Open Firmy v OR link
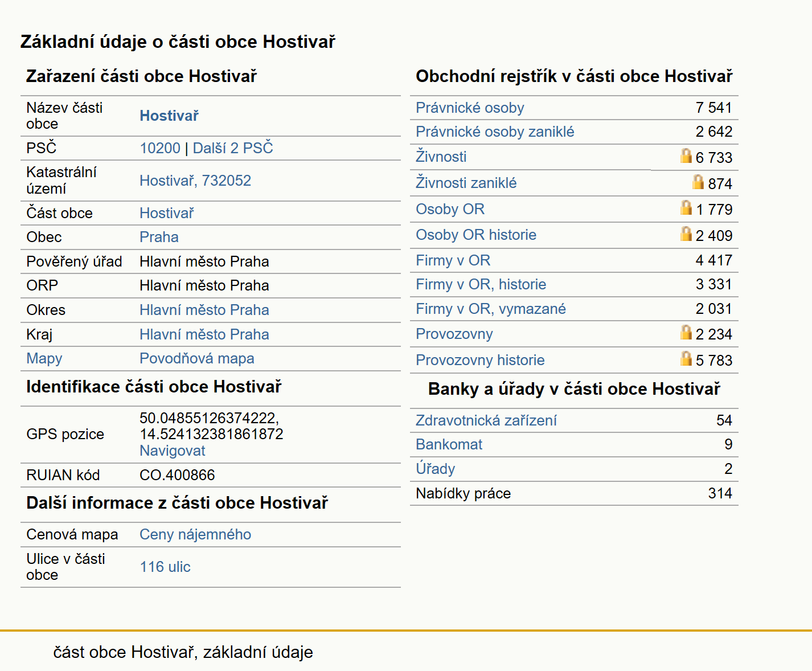812x671 pixels. [x=453, y=260]
